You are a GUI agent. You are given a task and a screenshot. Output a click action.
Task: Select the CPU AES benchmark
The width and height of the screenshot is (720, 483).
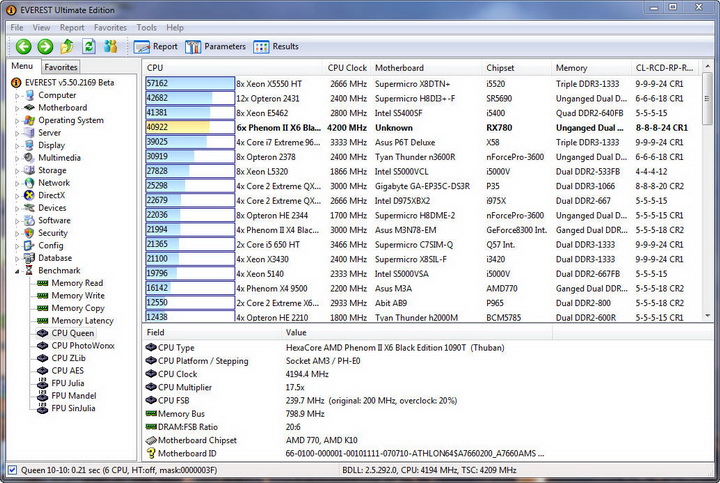[68, 371]
